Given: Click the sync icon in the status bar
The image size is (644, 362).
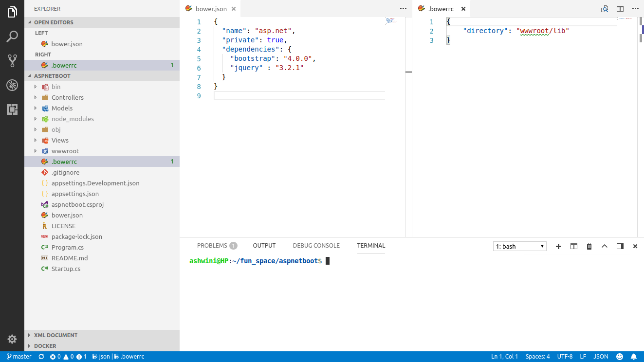Looking at the screenshot, I should 41,356.
